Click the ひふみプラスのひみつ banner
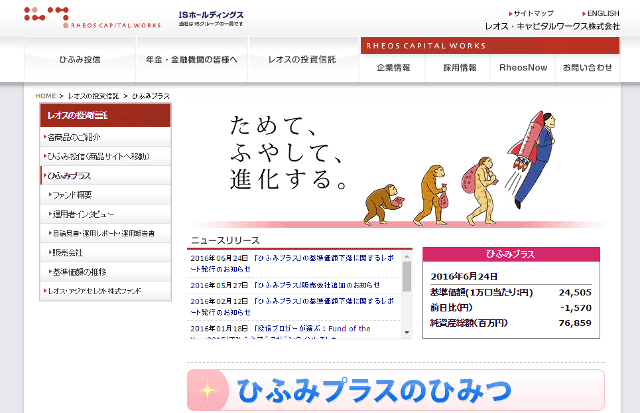Viewport: 640px width, 413px height. click(396, 390)
